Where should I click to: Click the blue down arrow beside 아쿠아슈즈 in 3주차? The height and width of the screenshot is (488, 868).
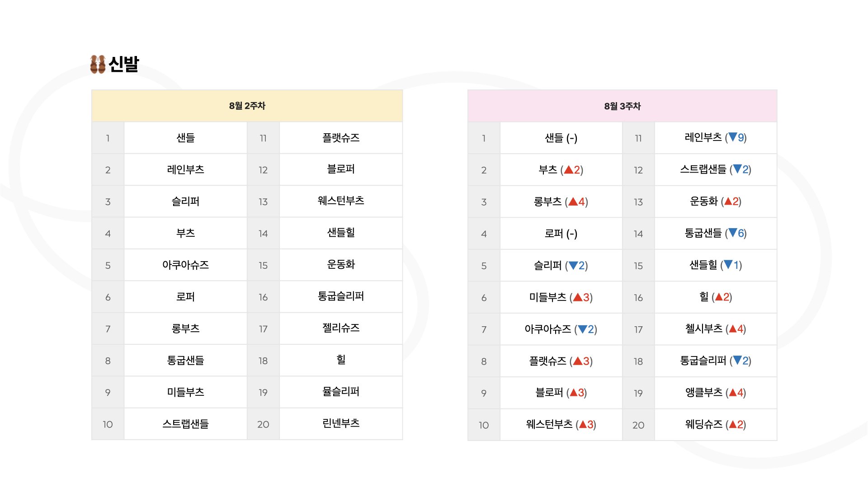tap(582, 329)
